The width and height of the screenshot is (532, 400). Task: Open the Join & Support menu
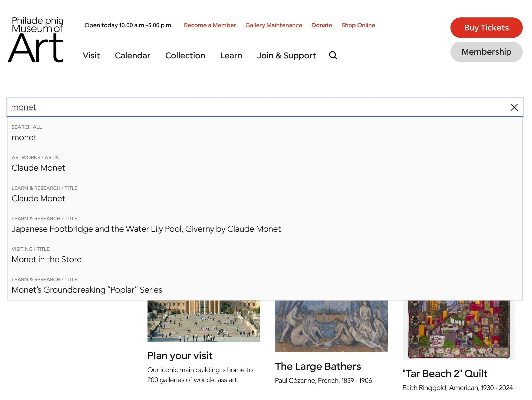[x=286, y=56]
